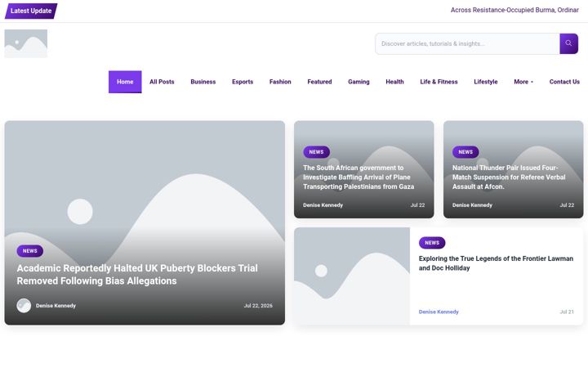Open the Health navigation link
The width and height of the screenshot is (588, 368).
point(394,82)
